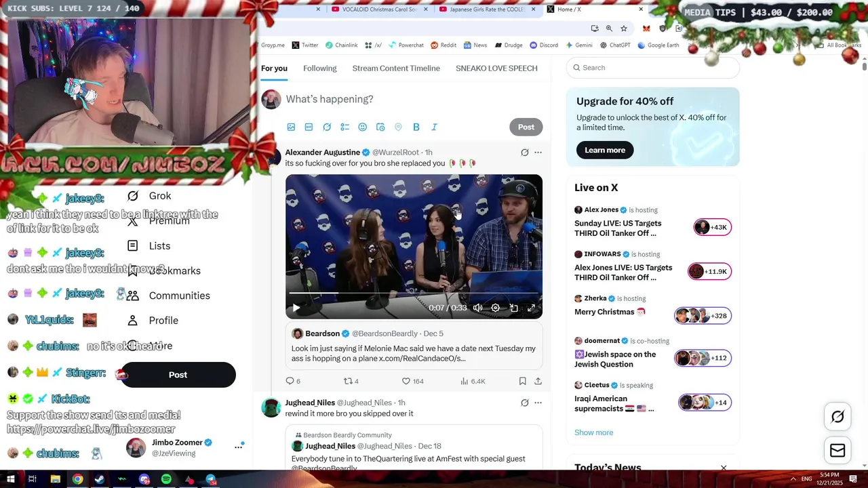Screen dimensions: 868x488
Task: Expand the All Bookmarks folder
Action: (x=838, y=45)
